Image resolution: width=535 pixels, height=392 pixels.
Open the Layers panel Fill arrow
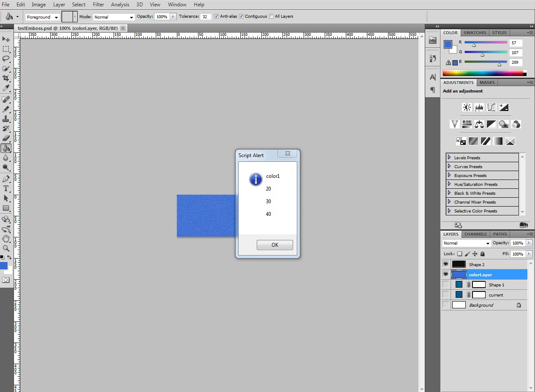pos(528,254)
